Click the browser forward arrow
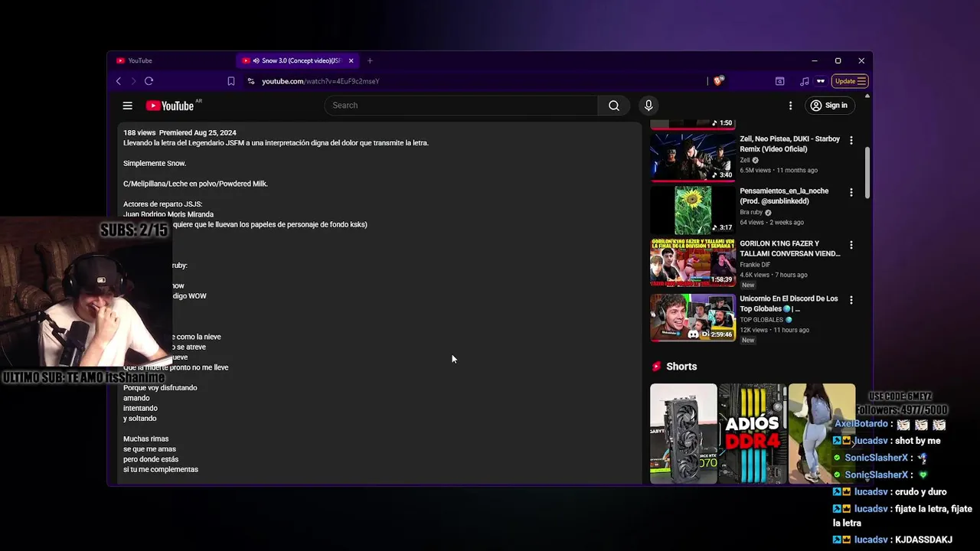 [133, 81]
